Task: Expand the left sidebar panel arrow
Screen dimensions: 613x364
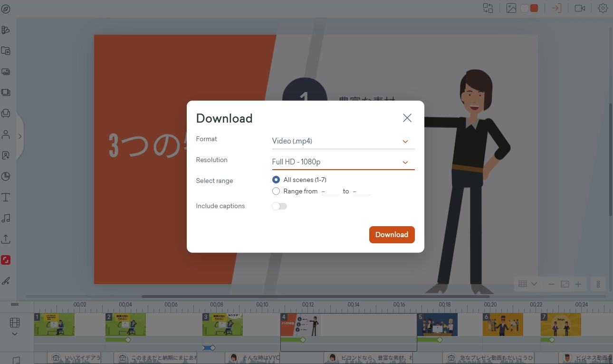Action: tap(20, 136)
